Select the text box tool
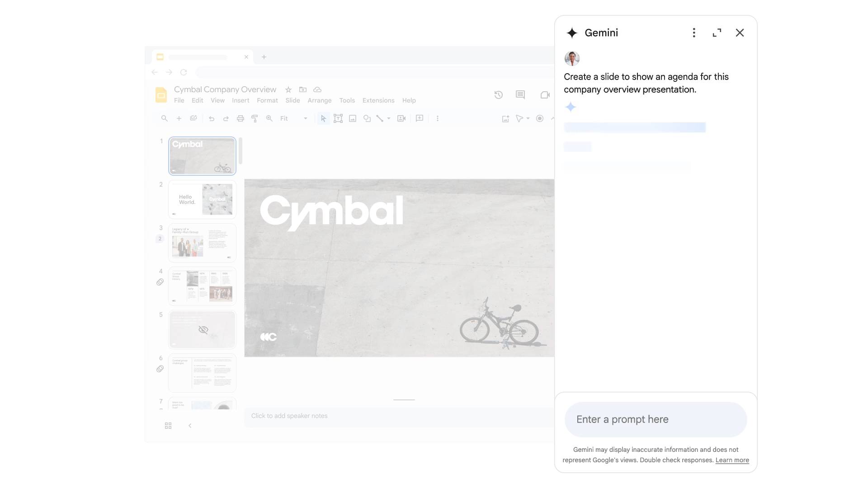 338,118
